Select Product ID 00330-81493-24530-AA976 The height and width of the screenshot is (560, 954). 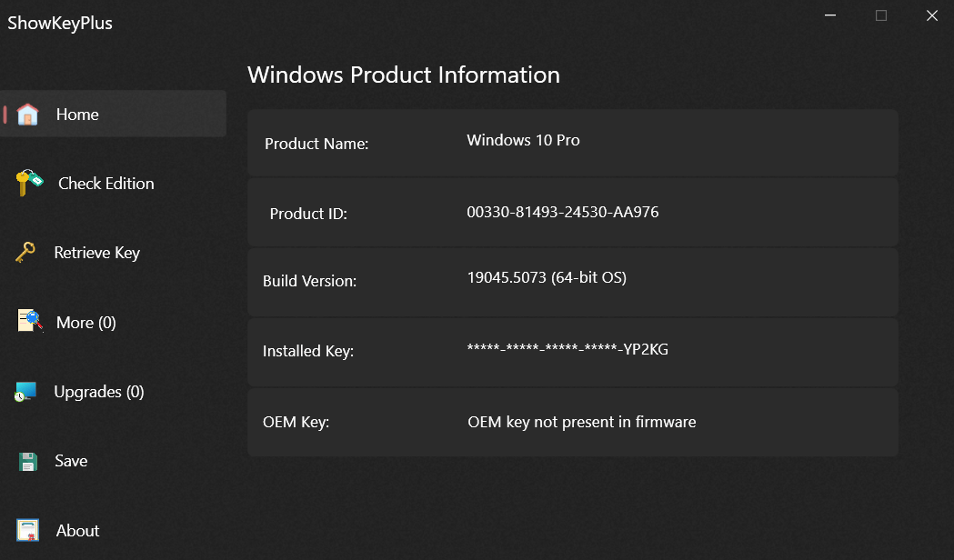coord(563,212)
